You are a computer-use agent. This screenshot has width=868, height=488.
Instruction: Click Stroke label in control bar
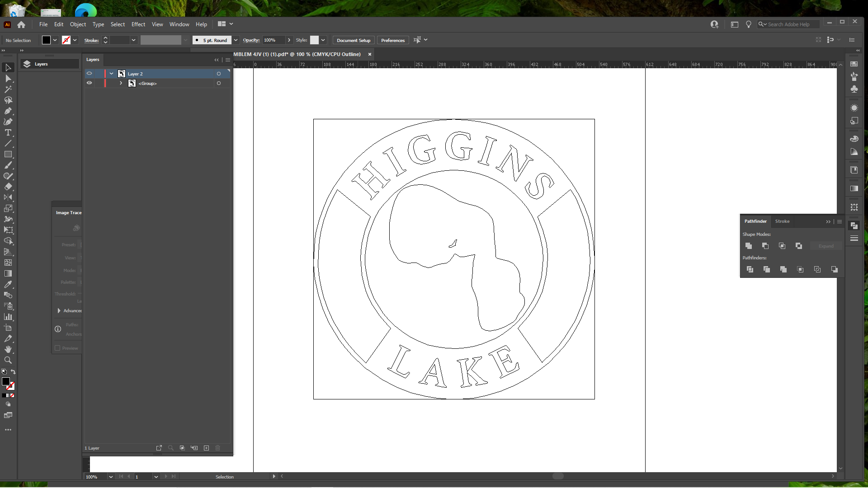click(91, 40)
